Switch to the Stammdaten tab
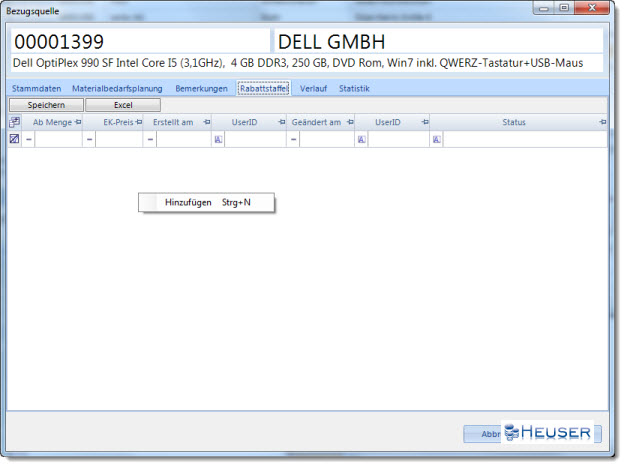Image resolution: width=625 pixels, height=467 pixels. [x=37, y=88]
